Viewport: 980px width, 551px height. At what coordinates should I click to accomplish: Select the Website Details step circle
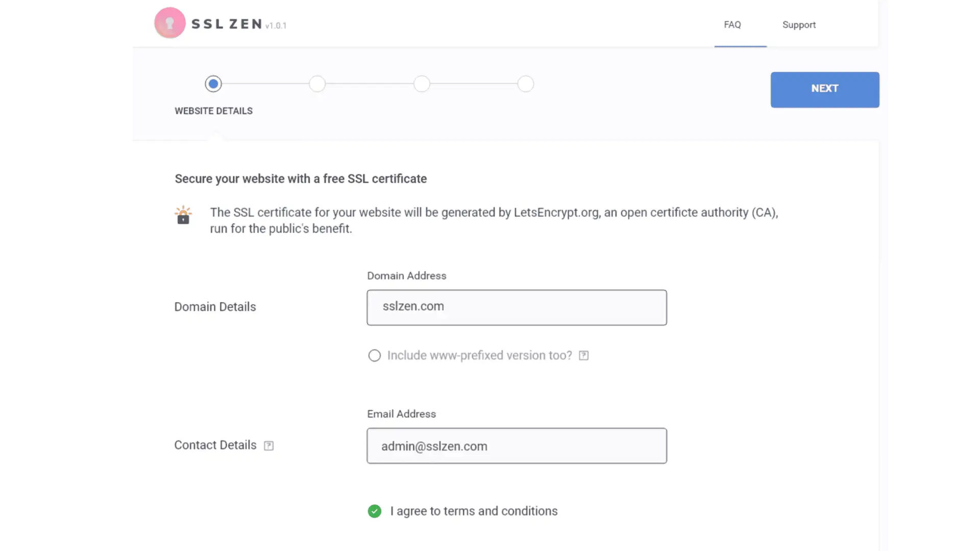click(213, 84)
